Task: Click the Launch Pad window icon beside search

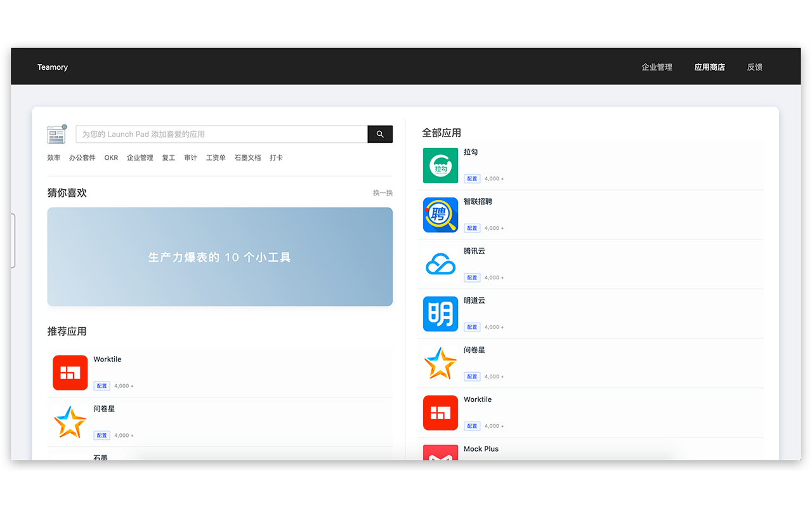Action: 56,134
